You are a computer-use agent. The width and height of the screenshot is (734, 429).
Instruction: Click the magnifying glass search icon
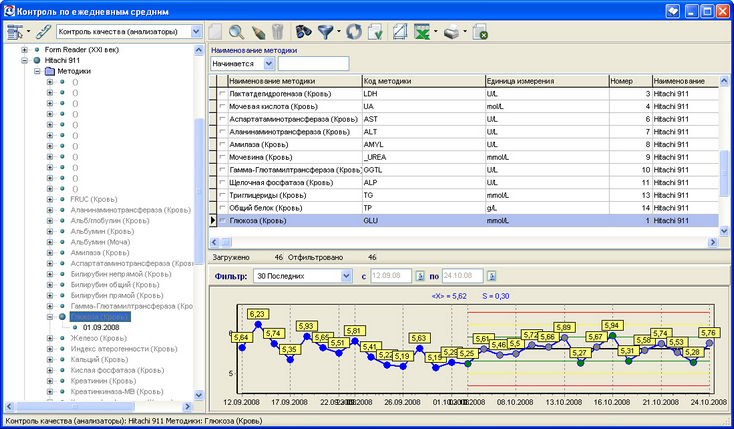237,31
